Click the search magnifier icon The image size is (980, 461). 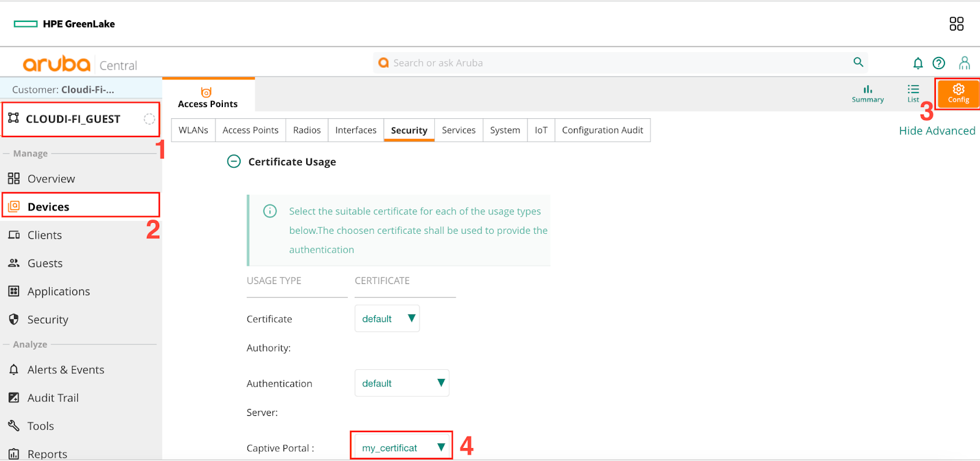pos(858,62)
